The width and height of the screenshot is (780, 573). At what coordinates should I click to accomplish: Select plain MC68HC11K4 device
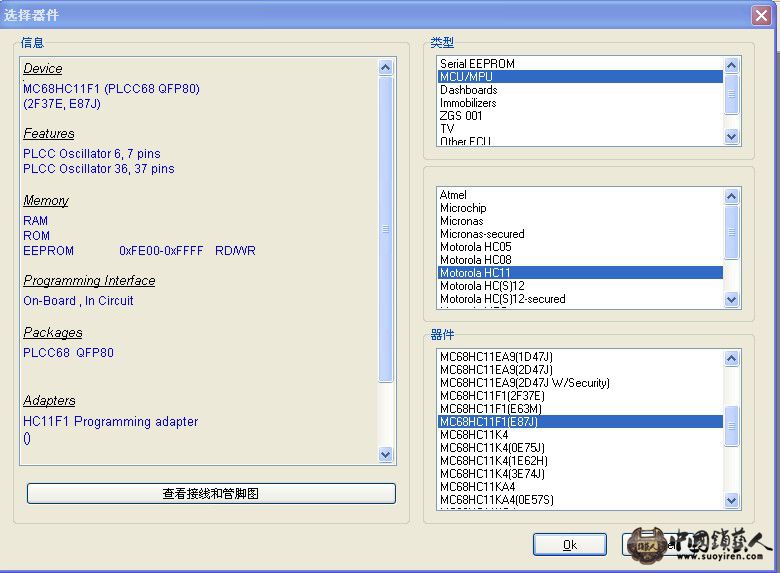coord(580,434)
